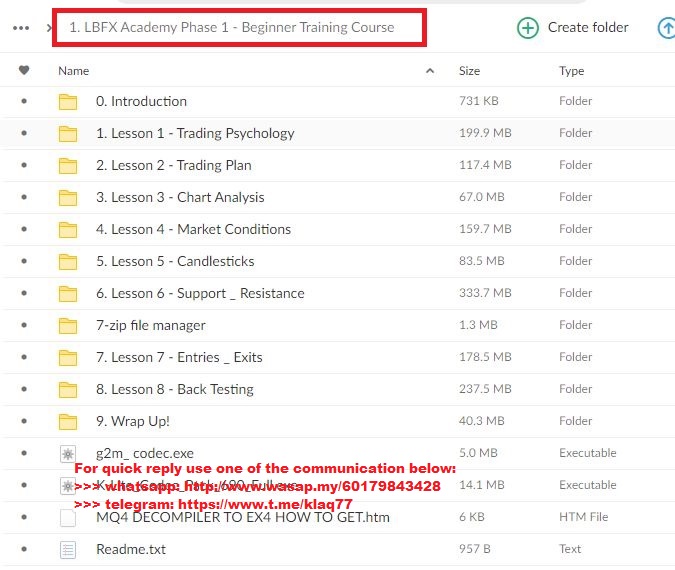Click folder icon of Lesson 5 Candlesticks
Image resolution: width=675 pixels, height=570 pixels.
[x=68, y=262]
